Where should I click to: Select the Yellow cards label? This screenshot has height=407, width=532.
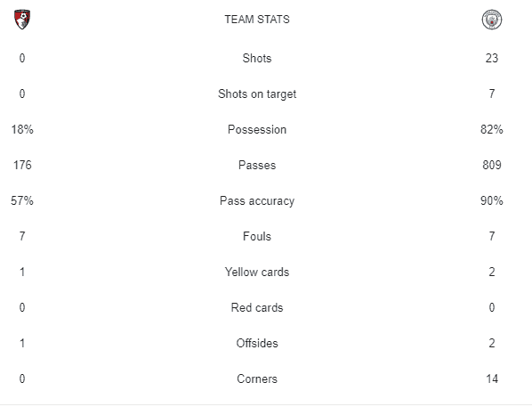[257, 272]
